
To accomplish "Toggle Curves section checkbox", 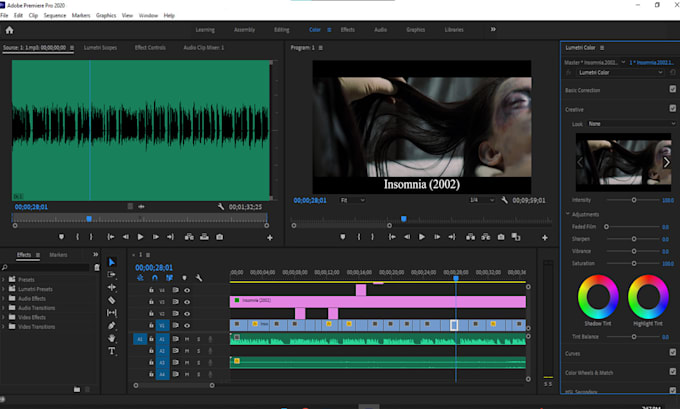I will click(673, 352).
